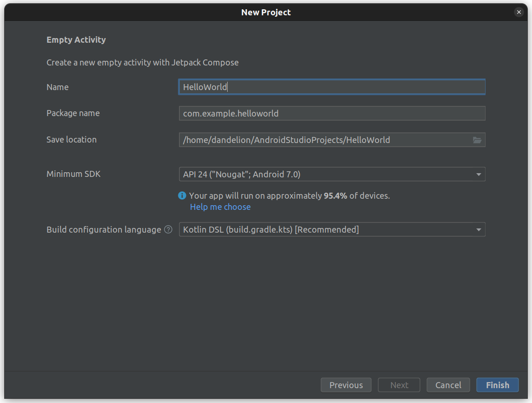Click the Empty Activity heading
Image resolution: width=532 pixels, height=403 pixels.
[x=76, y=39]
